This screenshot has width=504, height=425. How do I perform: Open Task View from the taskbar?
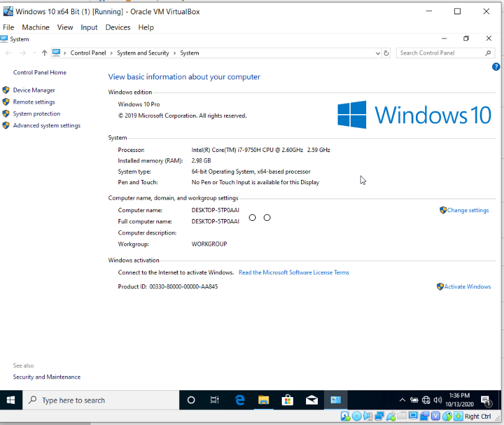(x=214, y=400)
